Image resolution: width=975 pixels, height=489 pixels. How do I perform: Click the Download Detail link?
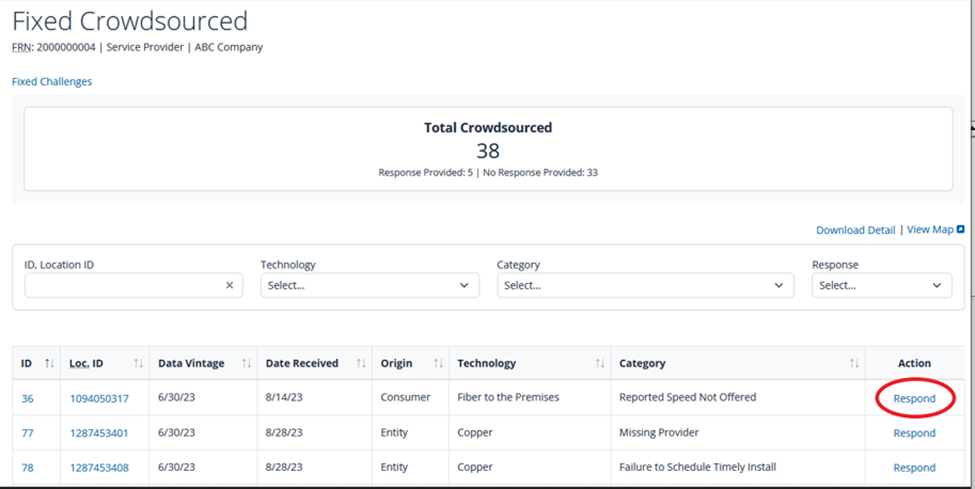[855, 230]
